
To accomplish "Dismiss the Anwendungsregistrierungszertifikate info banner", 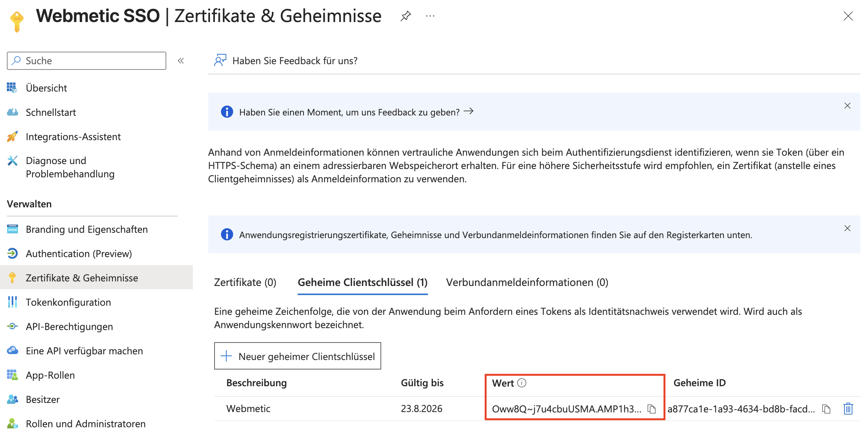I will click(x=847, y=228).
